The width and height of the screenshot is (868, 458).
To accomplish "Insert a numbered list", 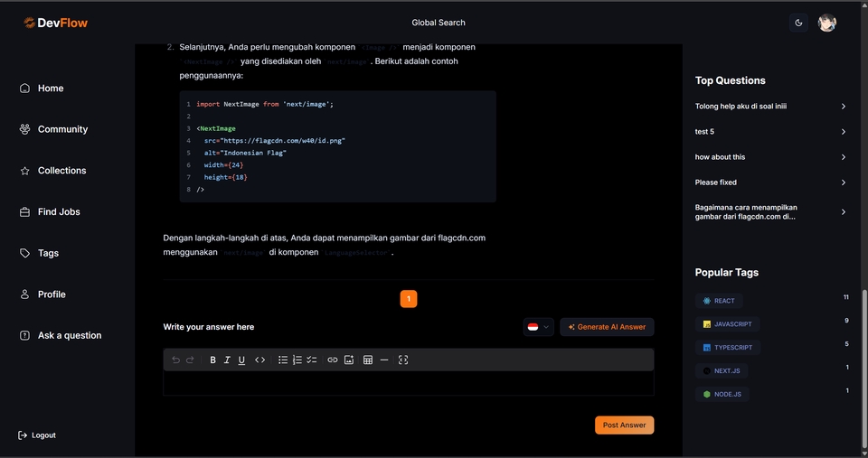I will [x=297, y=360].
